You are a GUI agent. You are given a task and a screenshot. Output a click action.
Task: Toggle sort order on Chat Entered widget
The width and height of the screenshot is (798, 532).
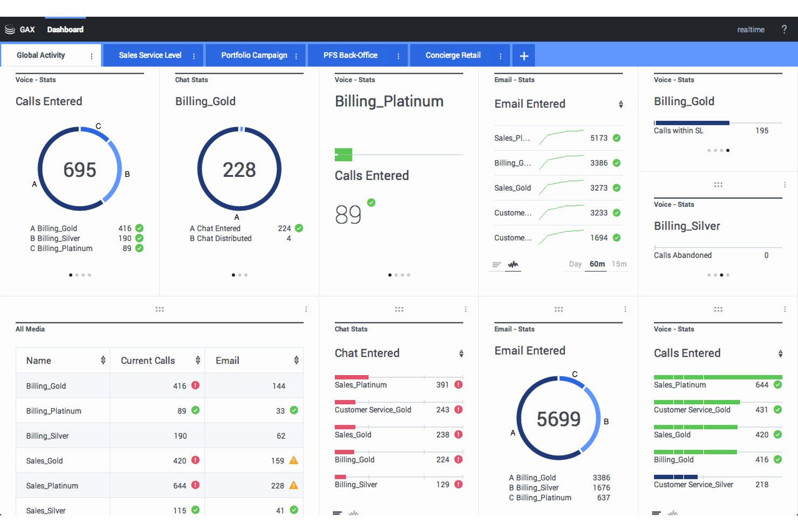[461, 354]
